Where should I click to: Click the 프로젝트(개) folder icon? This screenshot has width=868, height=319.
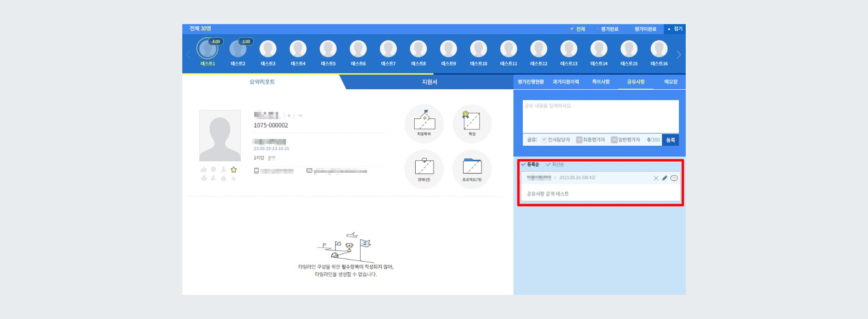click(472, 169)
